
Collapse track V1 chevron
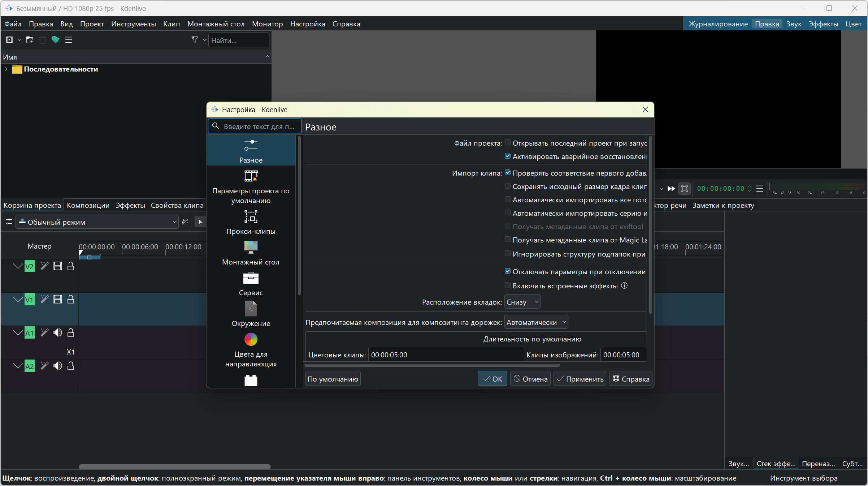click(18, 300)
